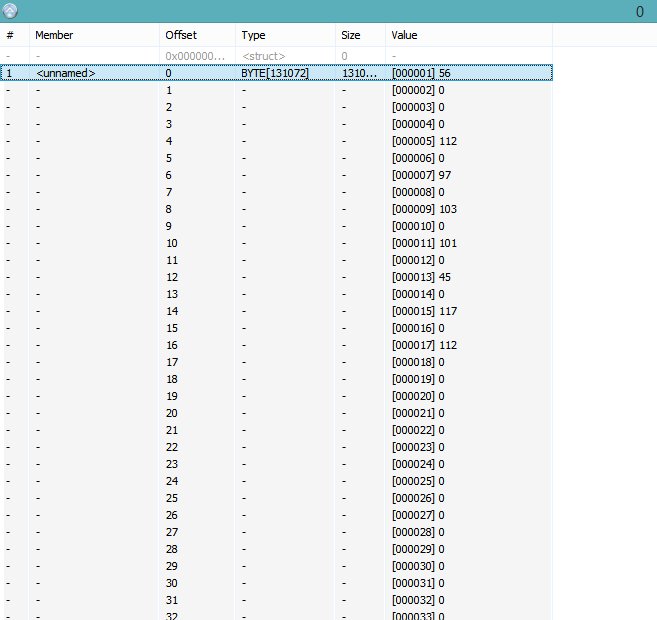Select the row with value [000017] 112
657x620 pixels.
tap(424, 345)
